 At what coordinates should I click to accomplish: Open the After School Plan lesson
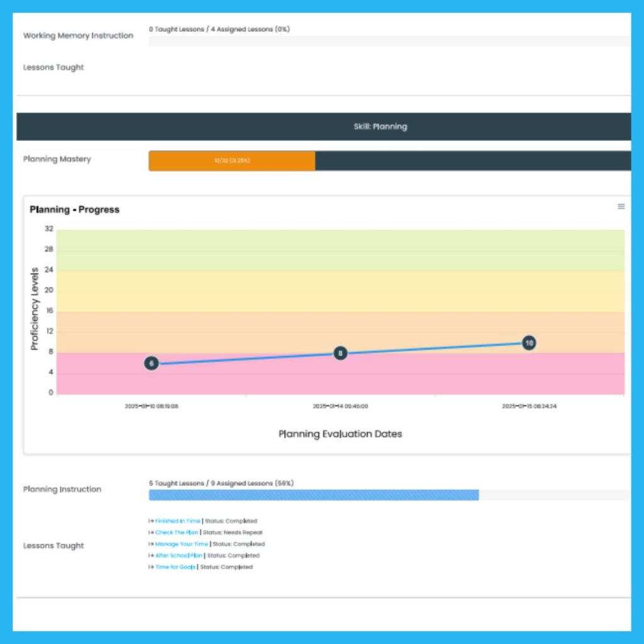(179, 556)
